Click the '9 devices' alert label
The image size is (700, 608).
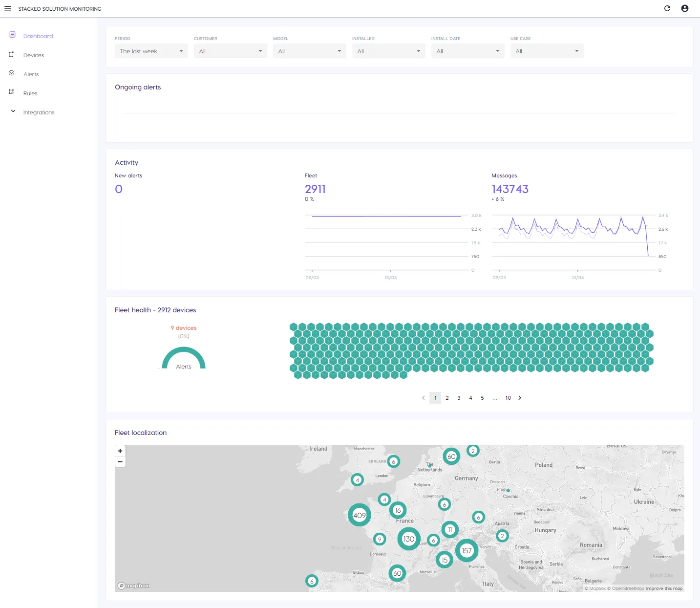(x=184, y=328)
